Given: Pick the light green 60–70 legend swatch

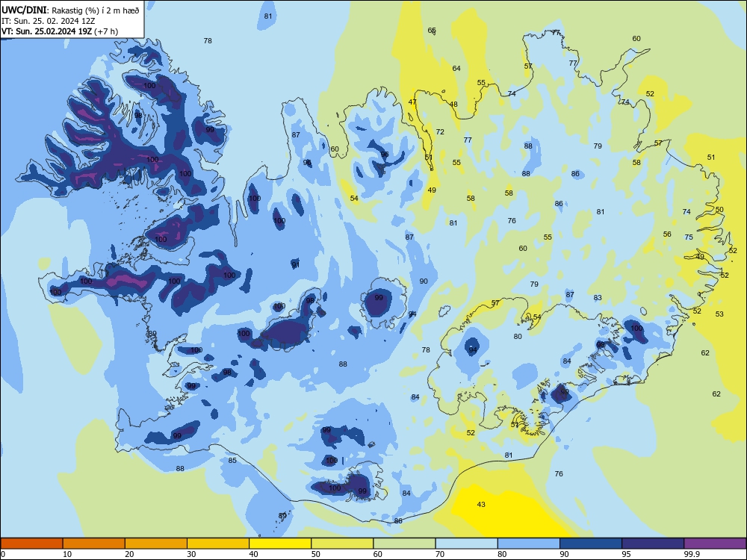Looking at the screenshot, I should 404,544.
